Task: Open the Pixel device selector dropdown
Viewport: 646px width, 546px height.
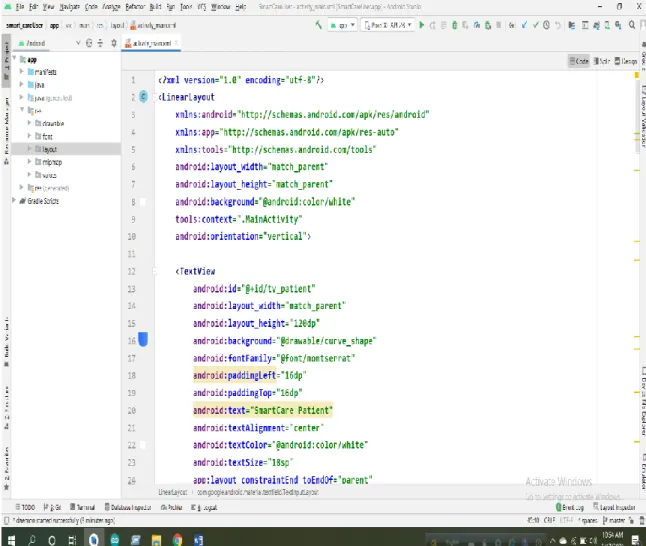Action: [388, 25]
